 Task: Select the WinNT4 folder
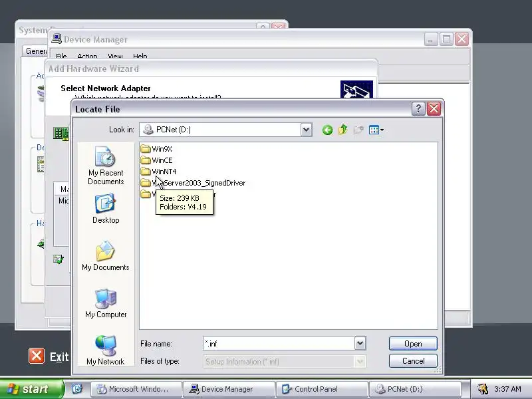[158, 172]
